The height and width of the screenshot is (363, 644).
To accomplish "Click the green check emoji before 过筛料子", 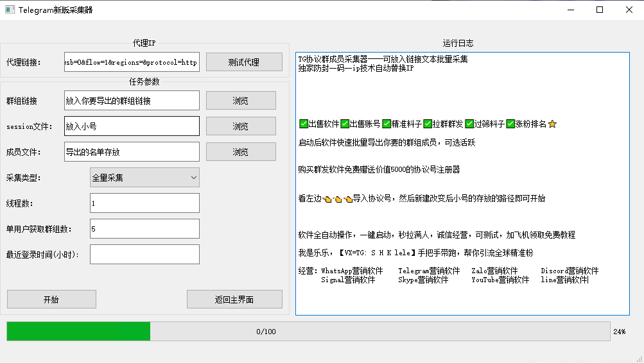I will coord(469,124).
